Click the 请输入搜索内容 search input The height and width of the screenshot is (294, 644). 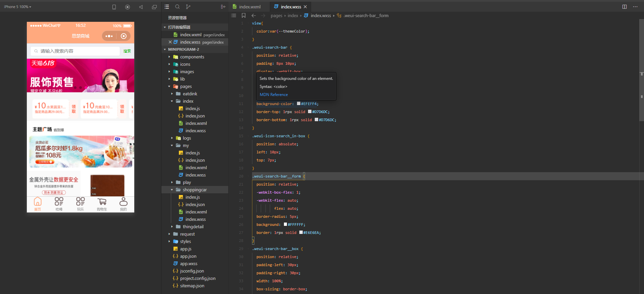[x=75, y=51]
